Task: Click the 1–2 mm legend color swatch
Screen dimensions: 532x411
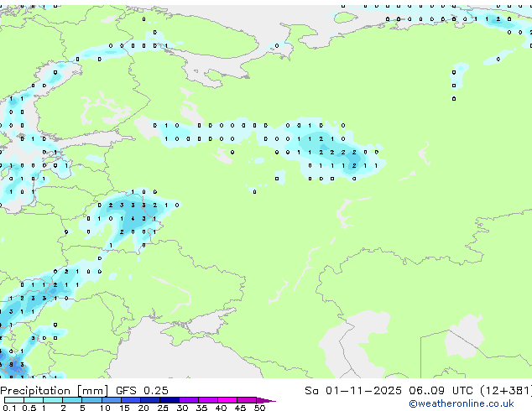Action: pyautogui.click(x=53, y=400)
